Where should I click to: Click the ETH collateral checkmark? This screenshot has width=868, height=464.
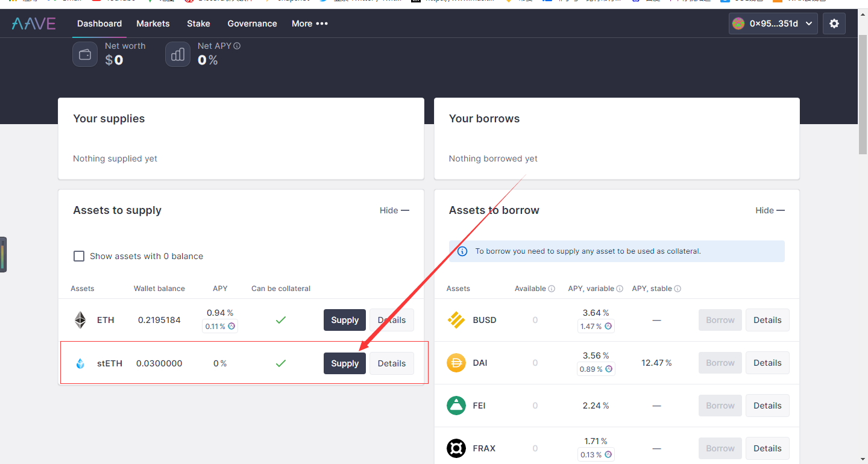point(281,320)
